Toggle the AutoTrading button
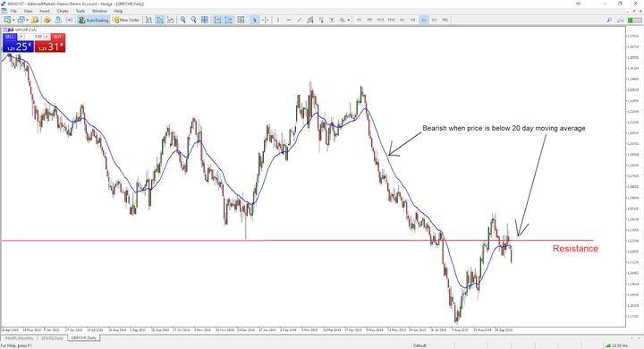The height and width of the screenshot is (349, 644). (x=94, y=20)
